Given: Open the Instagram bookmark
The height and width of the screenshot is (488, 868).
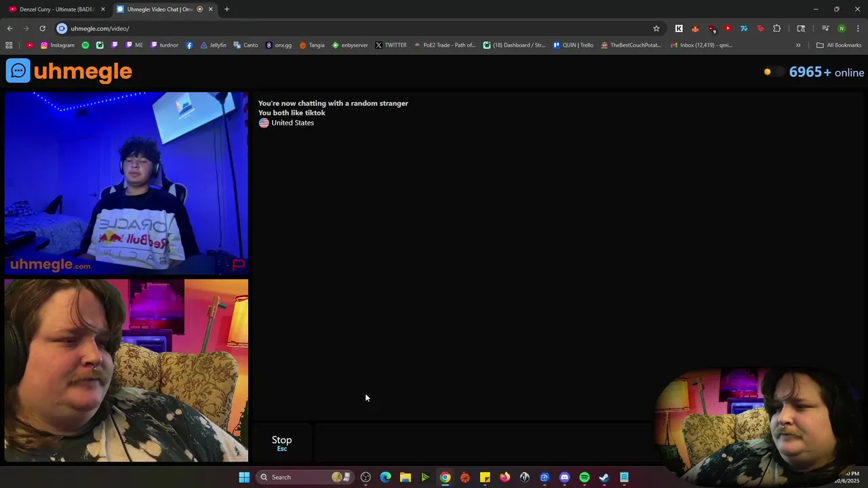Looking at the screenshot, I should click(58, 45).
